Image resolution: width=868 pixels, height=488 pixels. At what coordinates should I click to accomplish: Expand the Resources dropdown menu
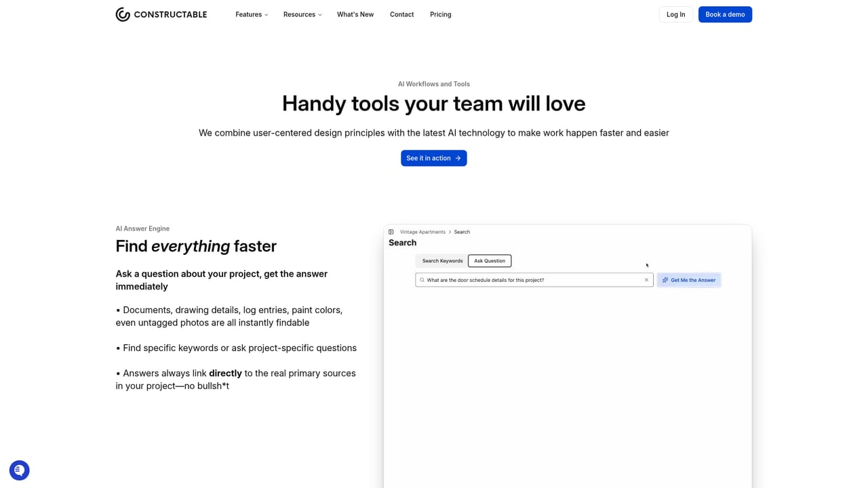point(302,14)
